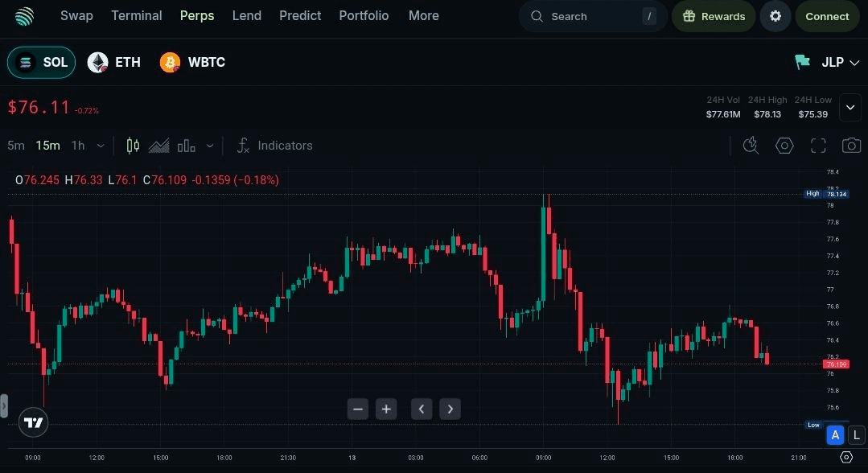The width and height of the screenshot is (868, 473).
Task: Toggle log scale with L button
Action: [857, 435]
